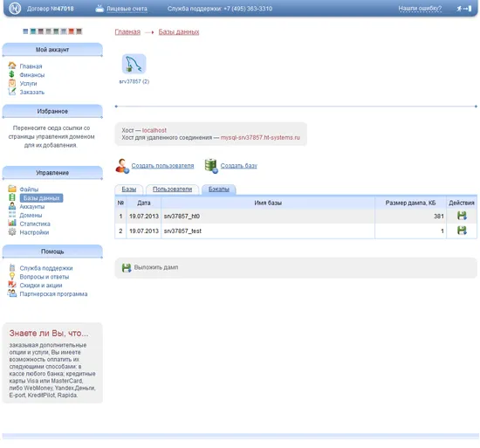Click the folder icon beside Файлы
This screenshot has height=448, width=480.
point(12,189)
